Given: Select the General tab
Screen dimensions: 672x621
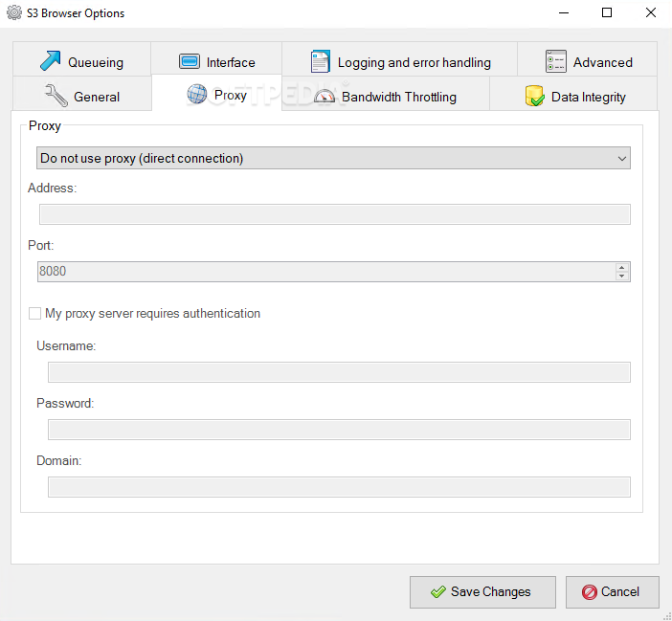Looking at the screenshot, I should (82, 94).
